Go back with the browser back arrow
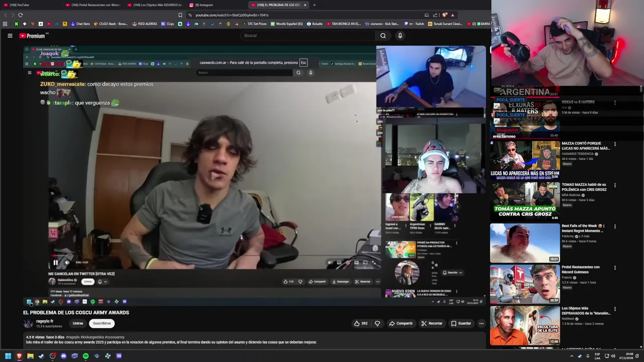This screenshot has height=362, width=644. 6,15
